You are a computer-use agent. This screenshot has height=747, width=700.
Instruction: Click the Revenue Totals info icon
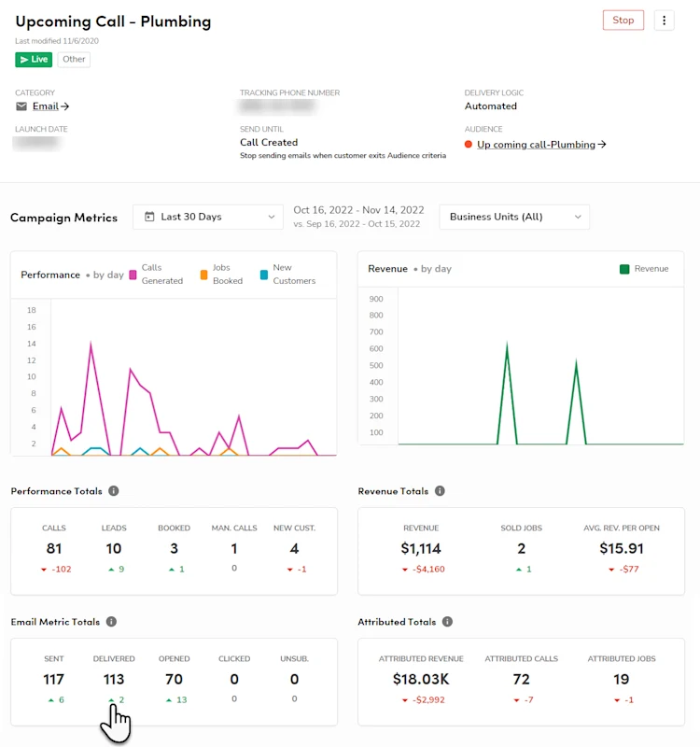[x=440, y=491]
